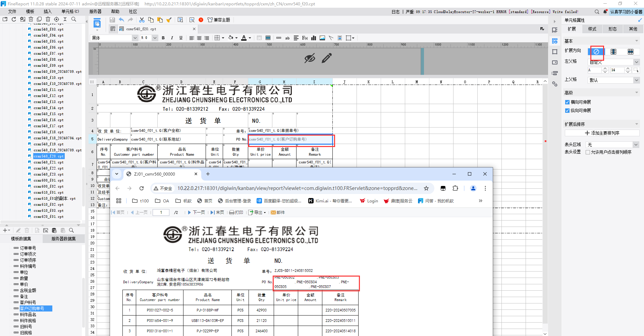Enable 允许用户点击排列顺序 checkbox
644x336 pixels.
[588, 152]
